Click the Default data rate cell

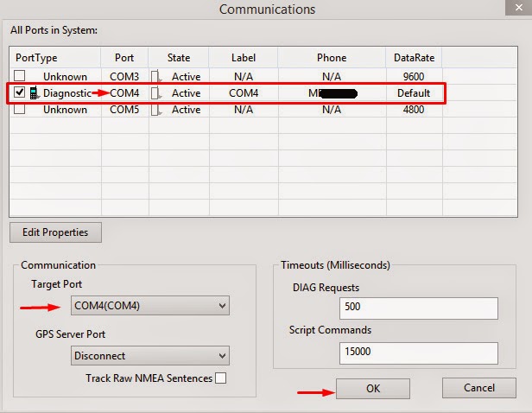click(x=414, y=93)
